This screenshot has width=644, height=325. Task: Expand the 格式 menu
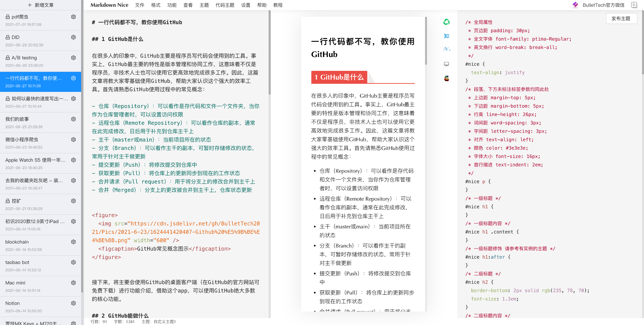(156, 5)
